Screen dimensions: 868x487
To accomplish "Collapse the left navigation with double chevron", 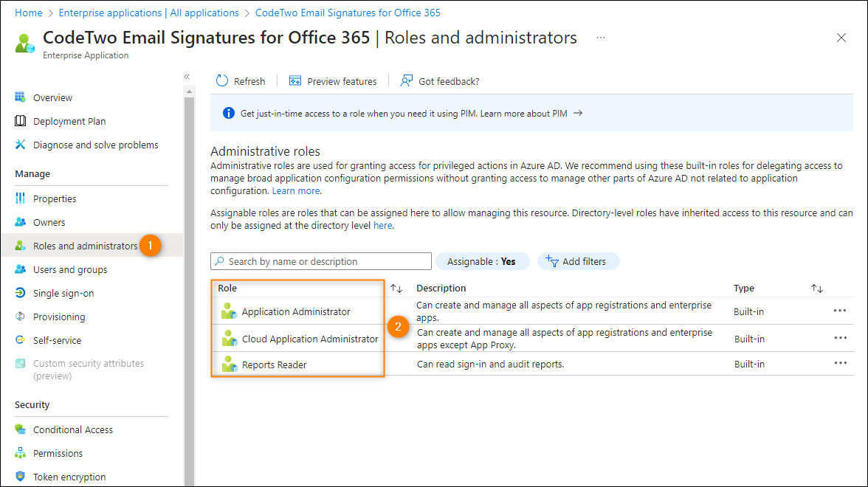I will (x=187, y=77).
